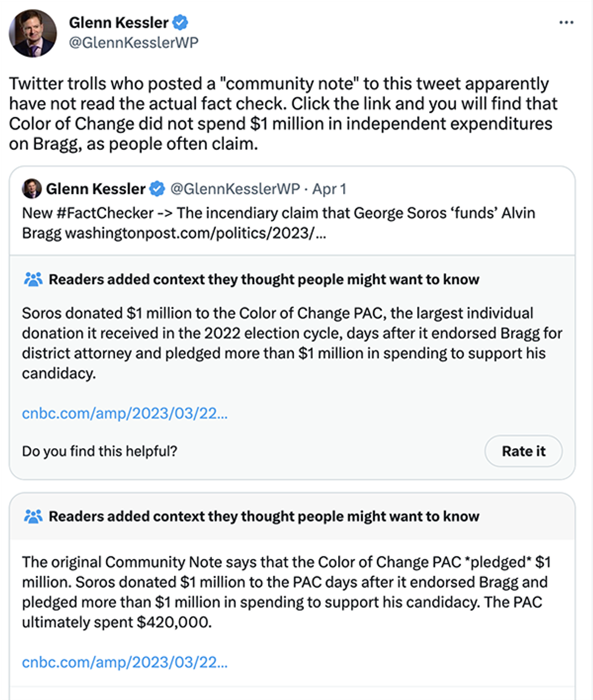The width and height of the screenshot is (593, 700).
Task: Click the blue verified badge beside author name
Action: click(180, 23)
